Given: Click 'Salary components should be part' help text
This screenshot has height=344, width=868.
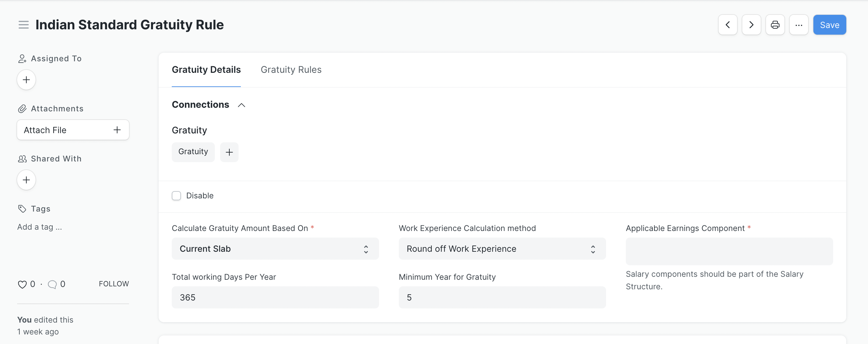Looking at the screenshot, I should [714, 280].
